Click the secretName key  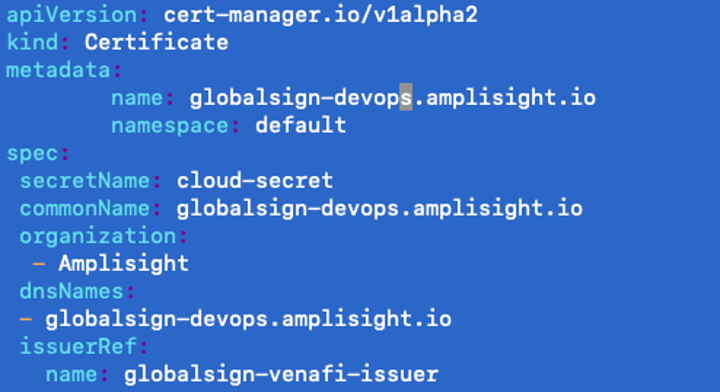pos(84,181)
